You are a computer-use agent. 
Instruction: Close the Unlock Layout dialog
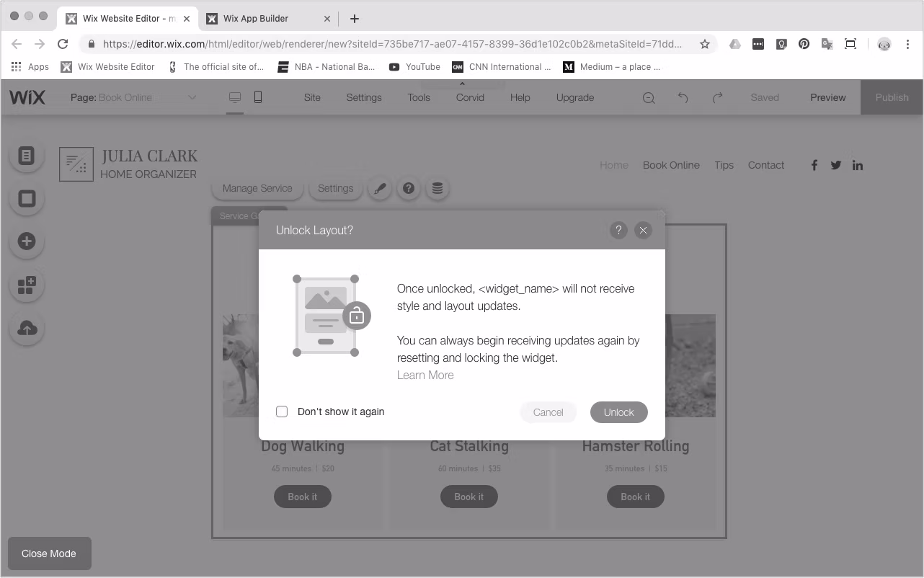pos(643,231)
